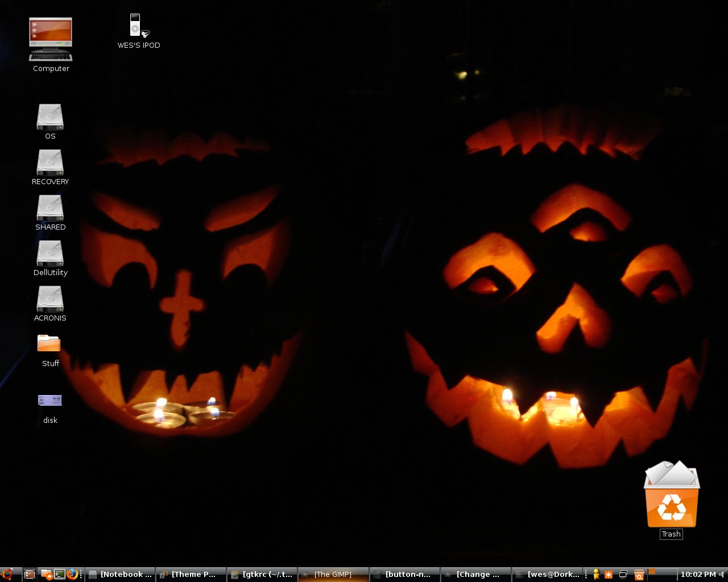This screenshot has width=728, height=582.
Task: Launch Firefox from the panel
Action: coord(72,574)
